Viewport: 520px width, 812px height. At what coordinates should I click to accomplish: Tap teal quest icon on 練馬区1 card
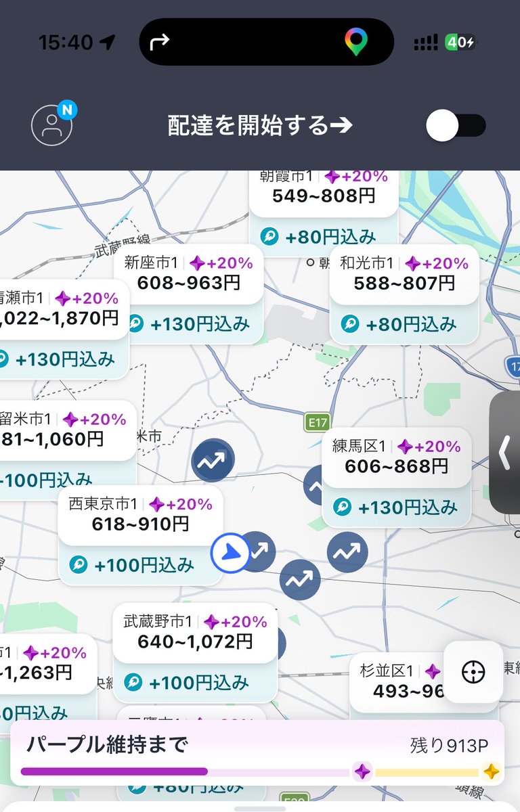[x=343, y=507]
